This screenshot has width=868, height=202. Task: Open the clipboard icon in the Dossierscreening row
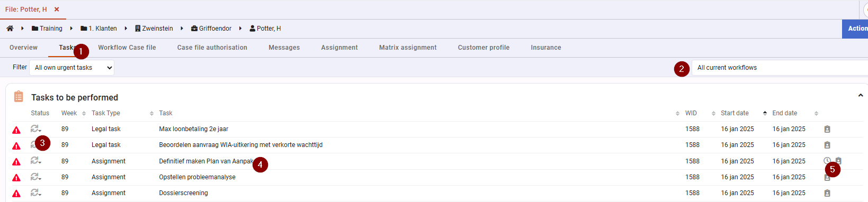point(827,193)
